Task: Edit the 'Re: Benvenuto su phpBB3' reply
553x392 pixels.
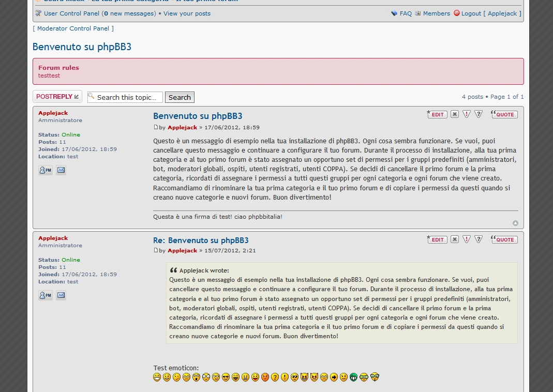Action: (x=437, y=239)
